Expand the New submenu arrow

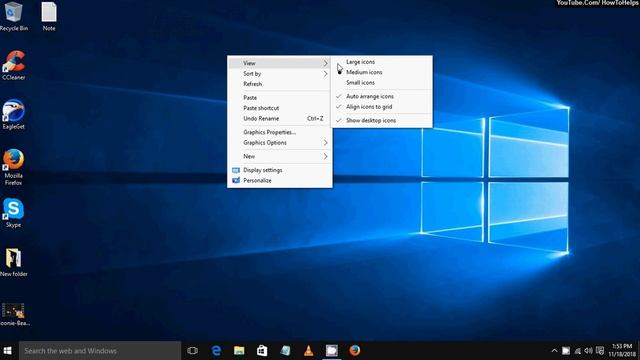(x=326, y=156)
